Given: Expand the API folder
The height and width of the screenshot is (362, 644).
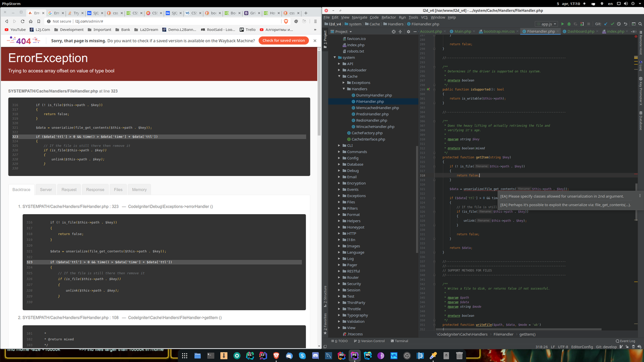Looking at the screenshot, I should pos(338,64).
